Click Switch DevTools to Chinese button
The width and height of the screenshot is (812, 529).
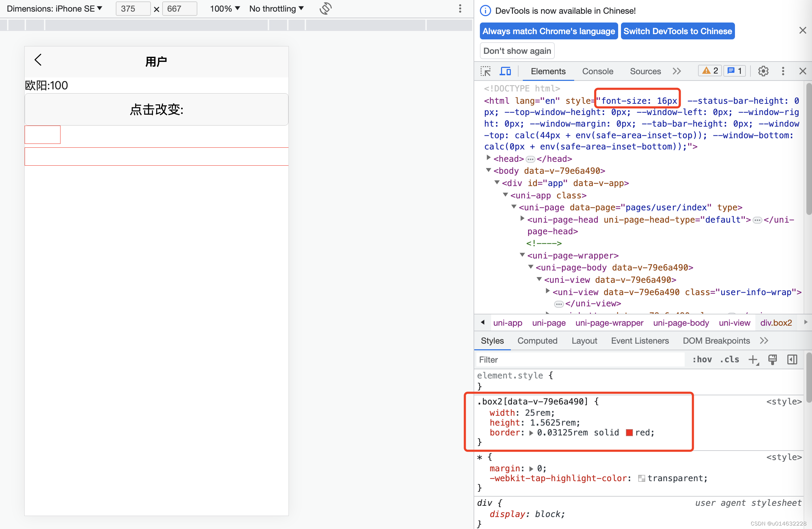tap(678, 31)
